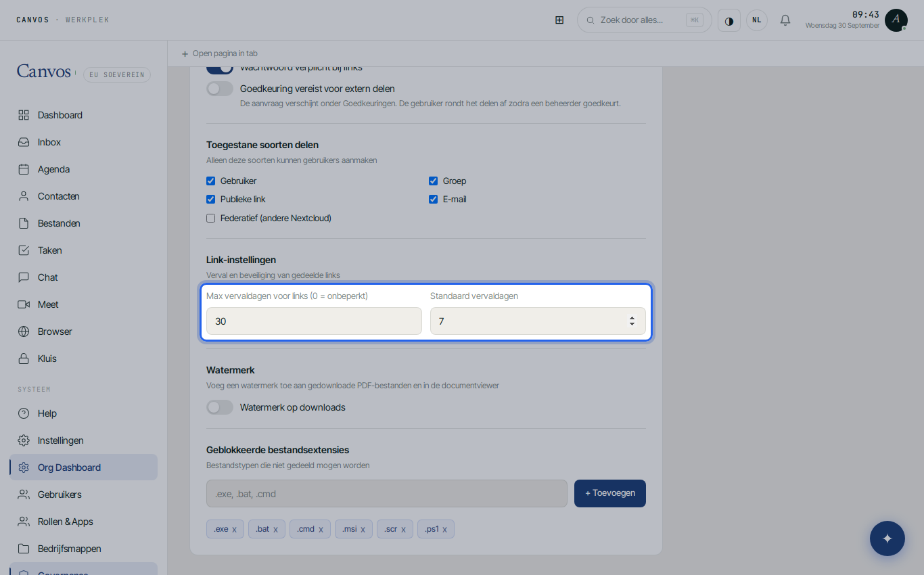Go to Agenda calendar
The image size is (924, 575).
[83, 169]
